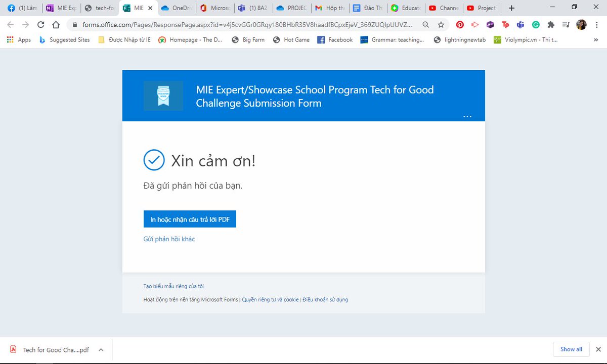Click In hoặc nhận câu trả lời PDF
Viewport: 607px width, 364px height.
[190, 219]
